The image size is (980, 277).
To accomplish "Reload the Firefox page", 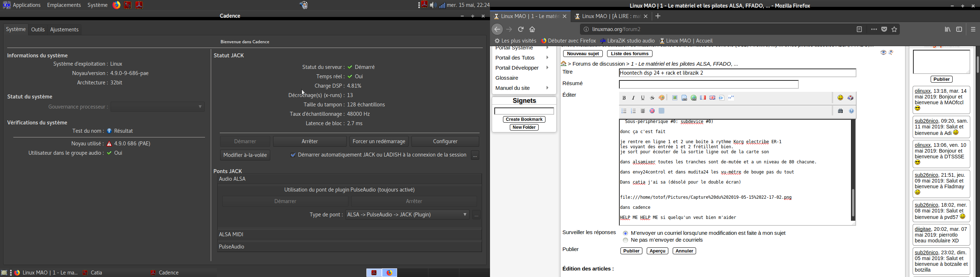I will point(521,29).
